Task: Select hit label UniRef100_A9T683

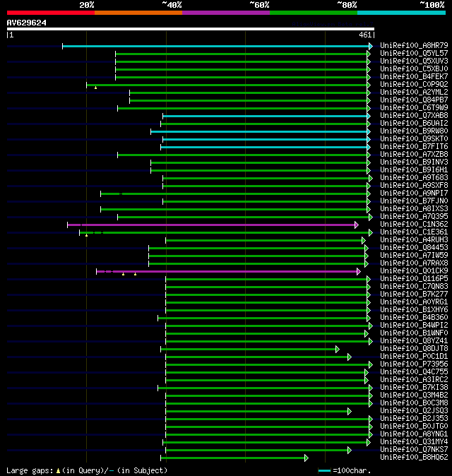Action: 414,177
